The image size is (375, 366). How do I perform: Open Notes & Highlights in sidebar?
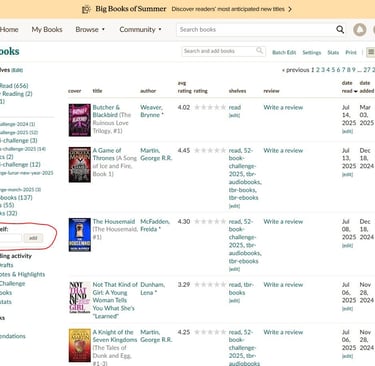point(22,274)
